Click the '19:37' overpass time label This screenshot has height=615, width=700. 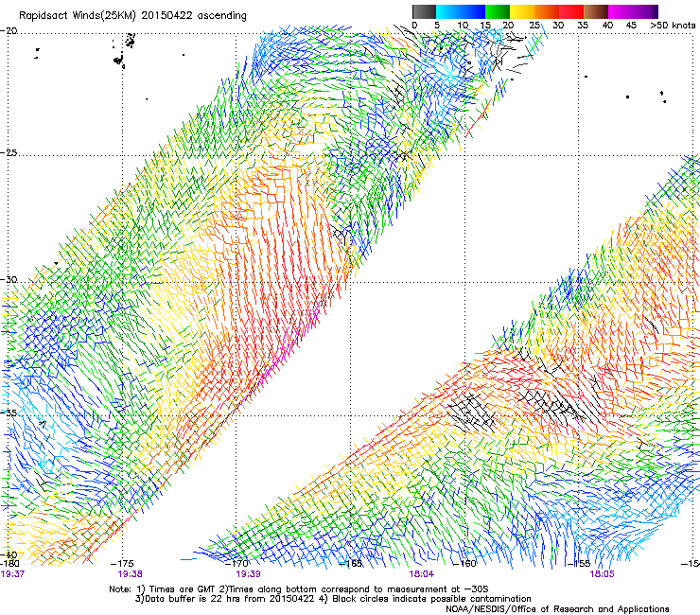pos(12,574)
